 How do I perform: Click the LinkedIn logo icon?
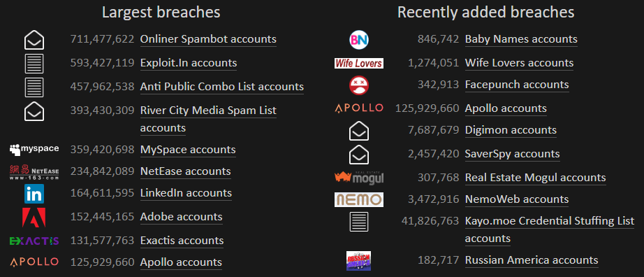34,194
